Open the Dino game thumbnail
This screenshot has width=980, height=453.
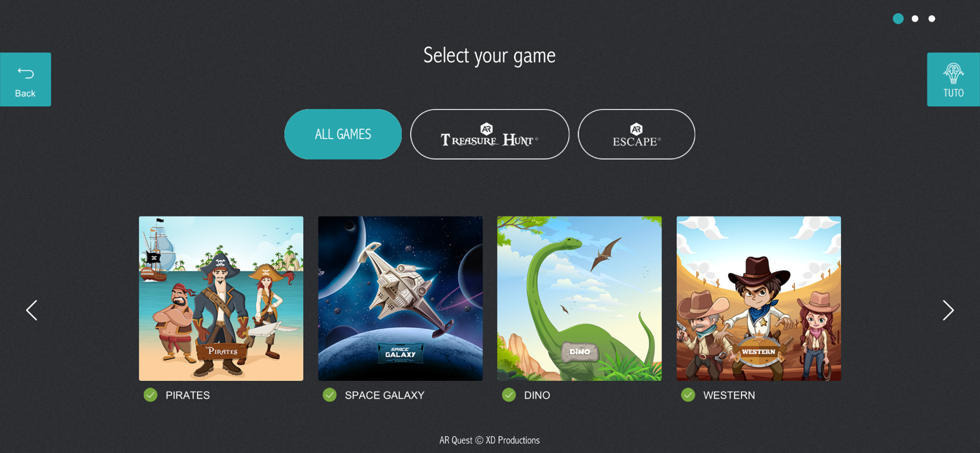coord(579,298)
